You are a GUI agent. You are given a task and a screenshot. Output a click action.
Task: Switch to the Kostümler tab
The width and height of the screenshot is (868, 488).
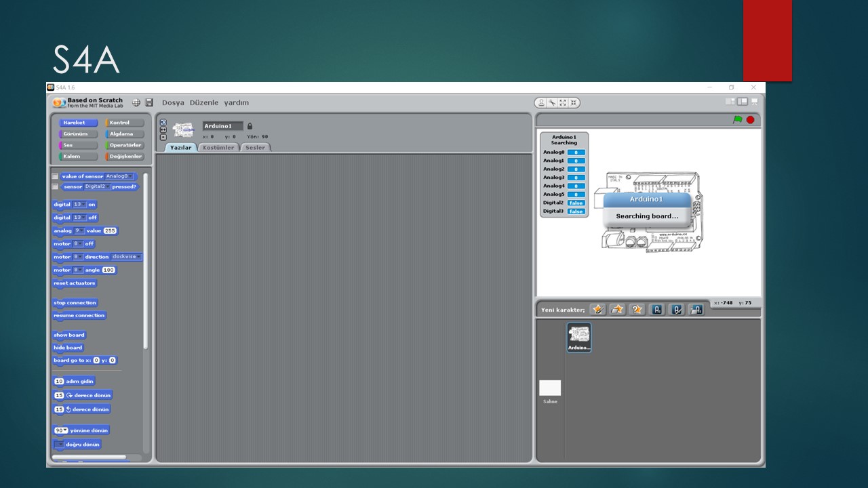coord(219,147)
